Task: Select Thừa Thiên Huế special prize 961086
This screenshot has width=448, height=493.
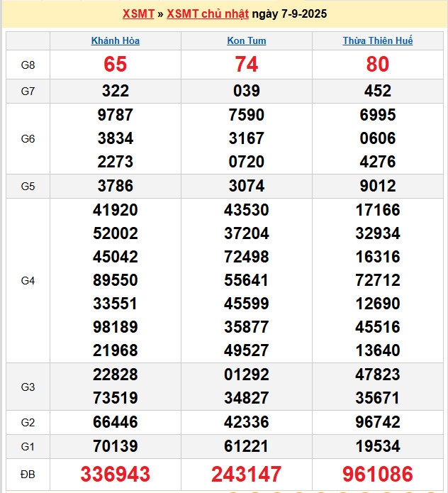Action: pyautogui.click(x=378, y=474)
